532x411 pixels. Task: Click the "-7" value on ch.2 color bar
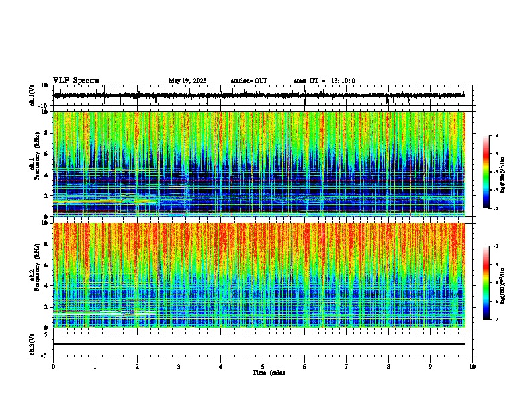495,319
